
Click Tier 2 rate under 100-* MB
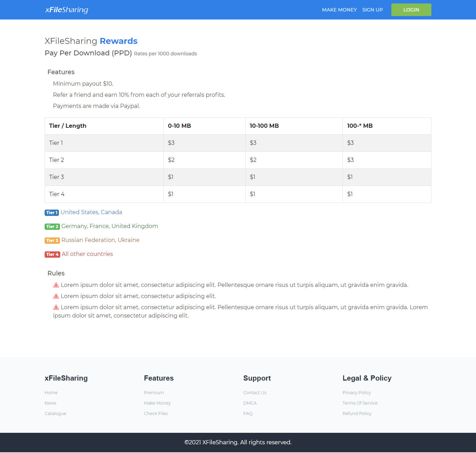coord(351,160)
